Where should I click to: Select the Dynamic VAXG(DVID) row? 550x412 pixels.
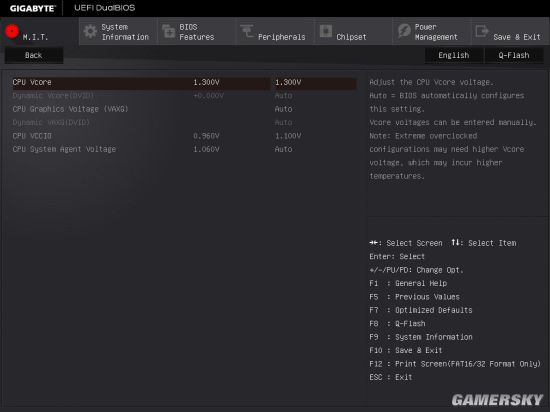click(51, 122)
